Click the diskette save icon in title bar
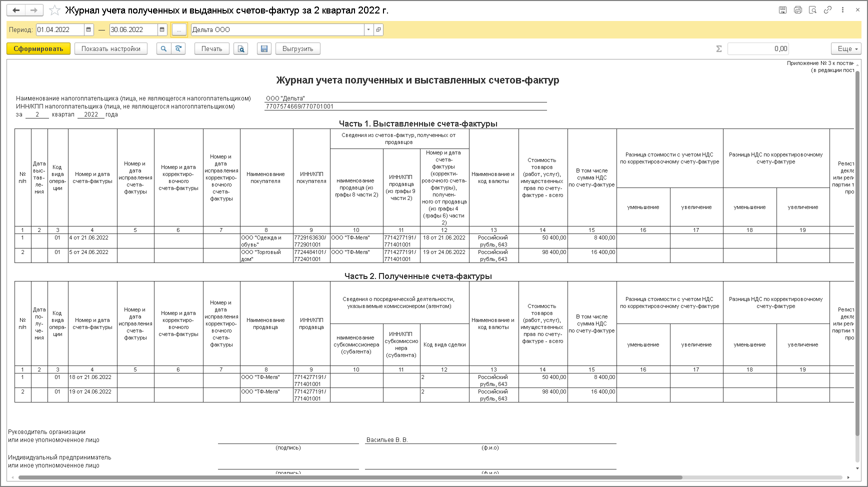868x487 pixels. coord(783,10)
